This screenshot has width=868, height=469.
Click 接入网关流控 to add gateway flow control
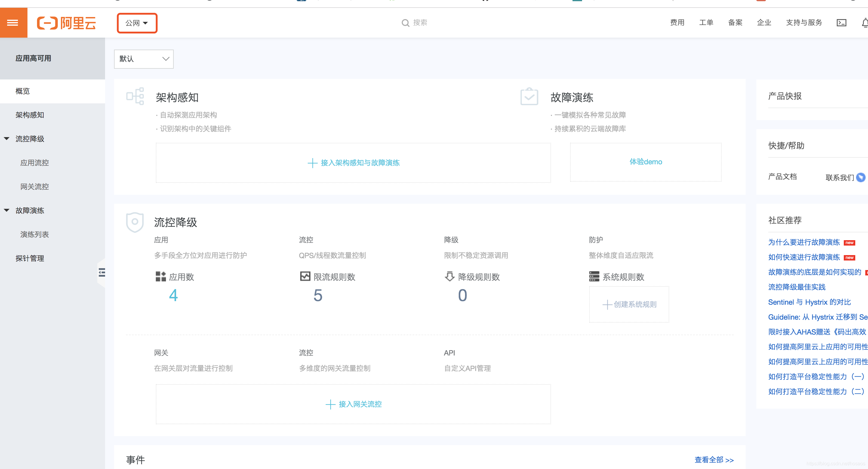tap(353, 404)
